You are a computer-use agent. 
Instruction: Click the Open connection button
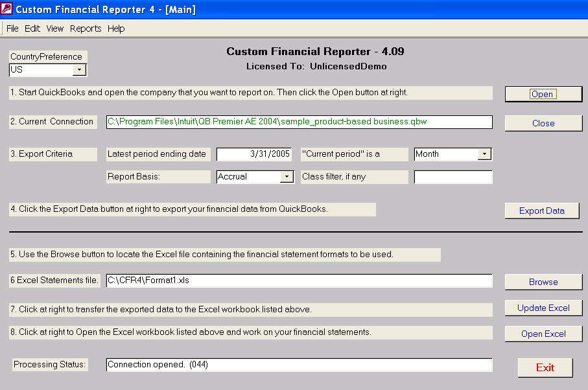click(543, 94)
